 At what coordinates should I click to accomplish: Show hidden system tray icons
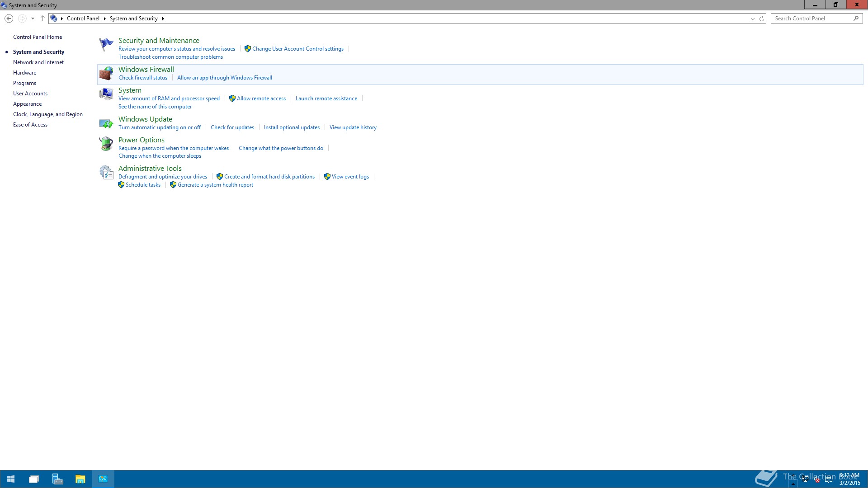click(793, 483)
